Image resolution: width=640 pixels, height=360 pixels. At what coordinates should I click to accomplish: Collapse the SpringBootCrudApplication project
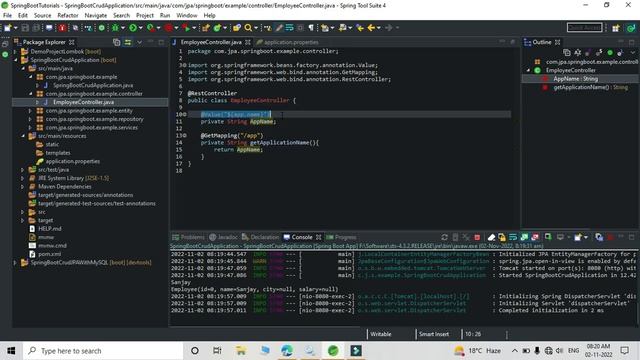pos(16,60)
